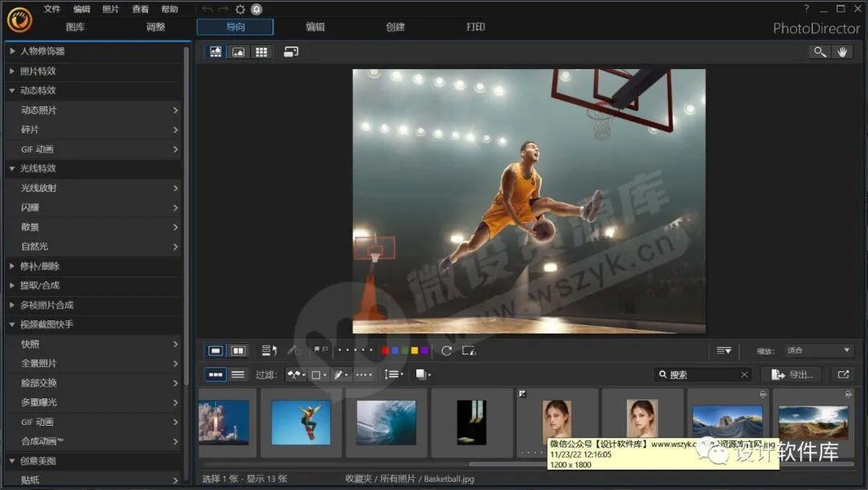
Task: Select the hand pan tool
Action: (842, 51)
